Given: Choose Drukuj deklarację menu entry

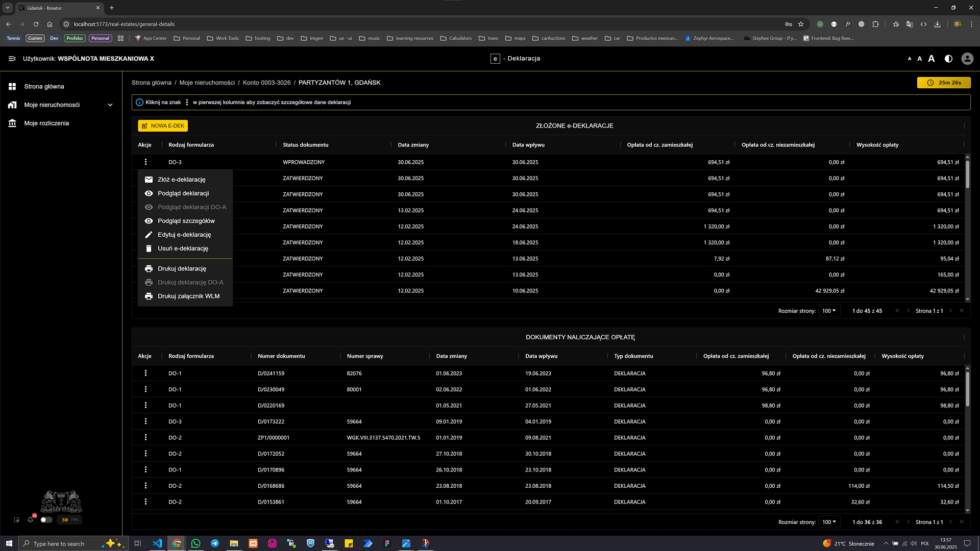Looking at the screenshot, I should 185,269.
